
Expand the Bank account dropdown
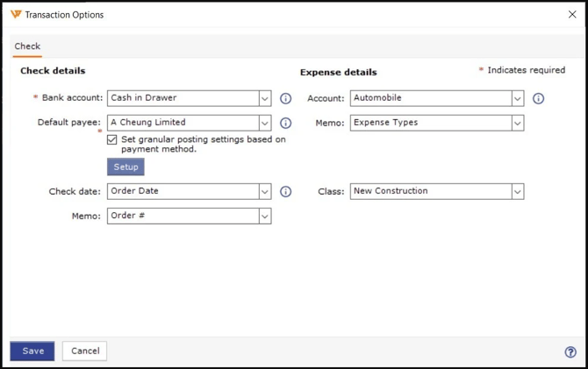[264, 98]
